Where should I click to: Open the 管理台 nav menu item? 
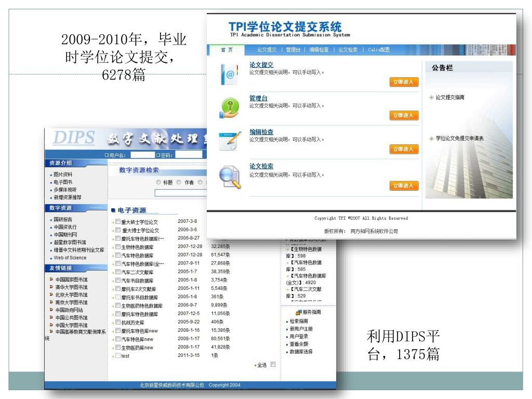coord(293,49)
